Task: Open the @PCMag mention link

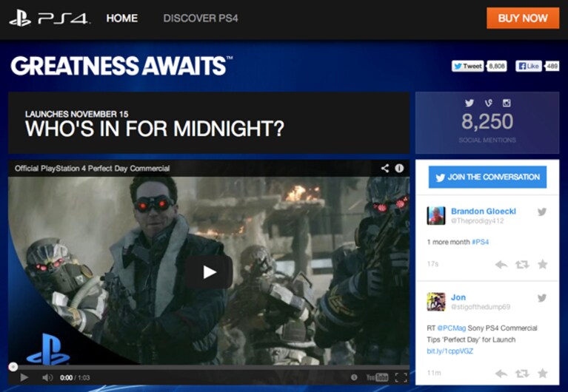Action: tap(451, 328)
